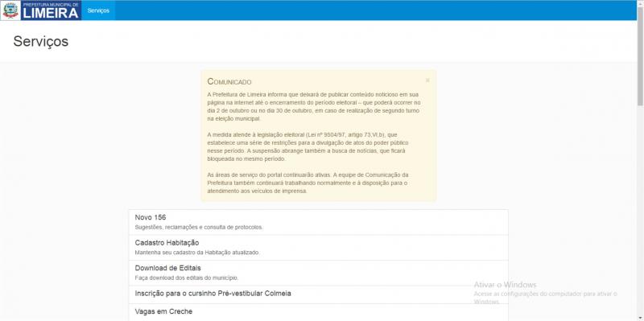
Task: Open the Novo 156 service
Action: click(318, 222)
